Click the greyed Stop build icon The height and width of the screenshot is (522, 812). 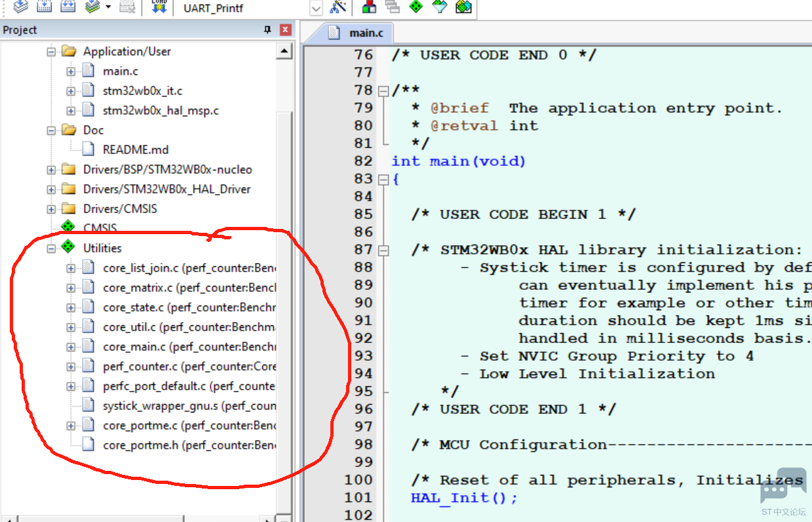coord(127,7)
